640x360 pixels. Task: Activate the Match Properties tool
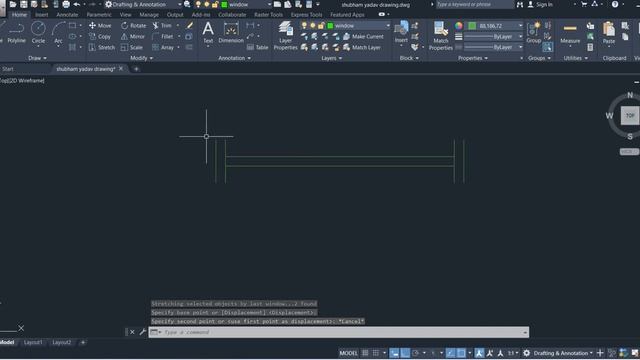tap(440, 36)
